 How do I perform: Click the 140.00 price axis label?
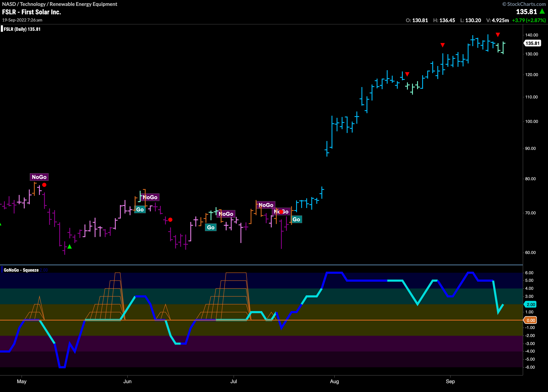click(x=531, y=35)
